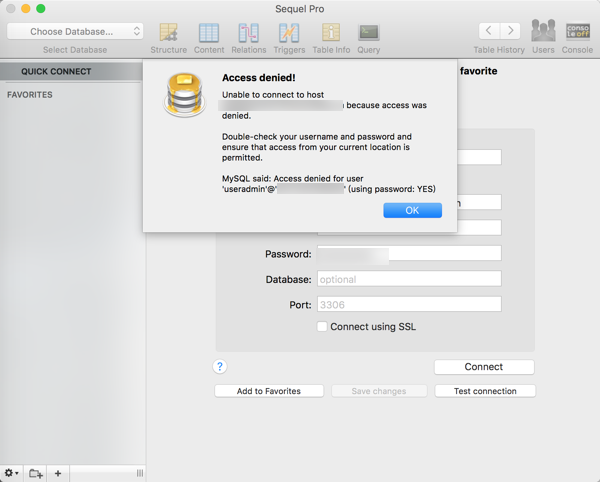Open the Choose Database dropdown
The width and height of the screenshot is (600, 482).
point(75,31)
